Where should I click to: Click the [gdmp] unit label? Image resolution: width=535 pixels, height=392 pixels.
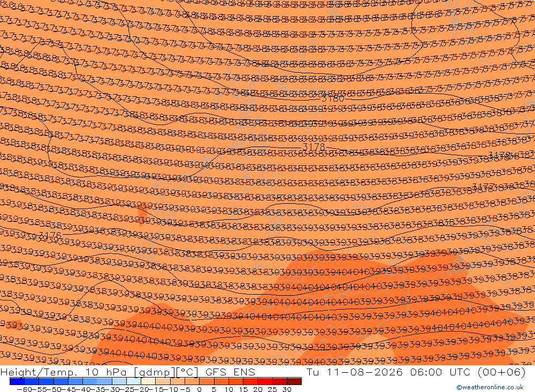tap(154, 372)
